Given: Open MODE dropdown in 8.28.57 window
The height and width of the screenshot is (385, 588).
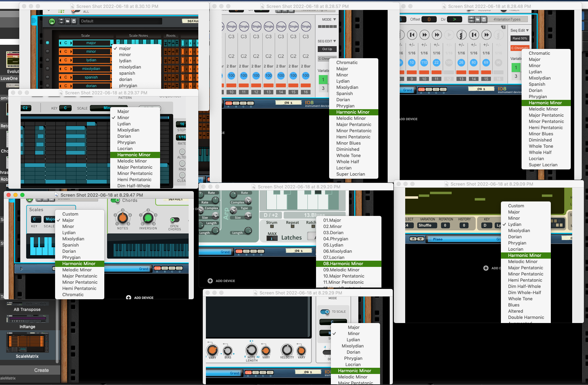Looking at the screenshot, I should pos(329,20).
